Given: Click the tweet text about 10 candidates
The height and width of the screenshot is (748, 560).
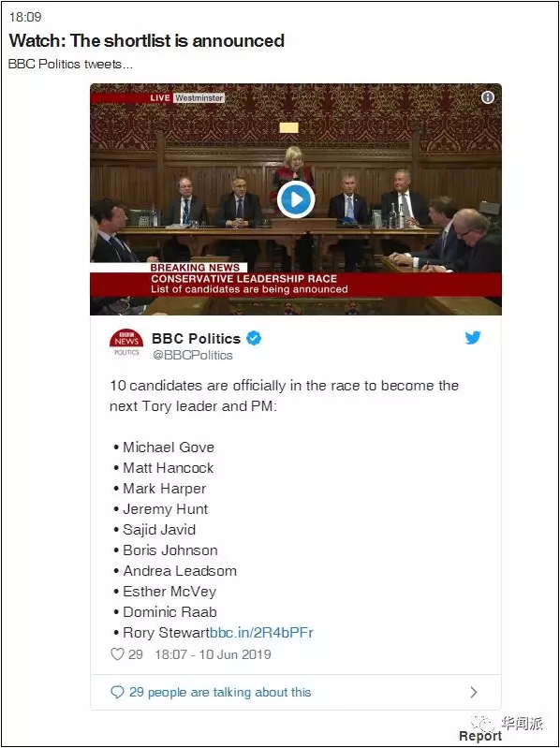Looking at the screenshot, I should pyautogui.click(x=285, y=395).
